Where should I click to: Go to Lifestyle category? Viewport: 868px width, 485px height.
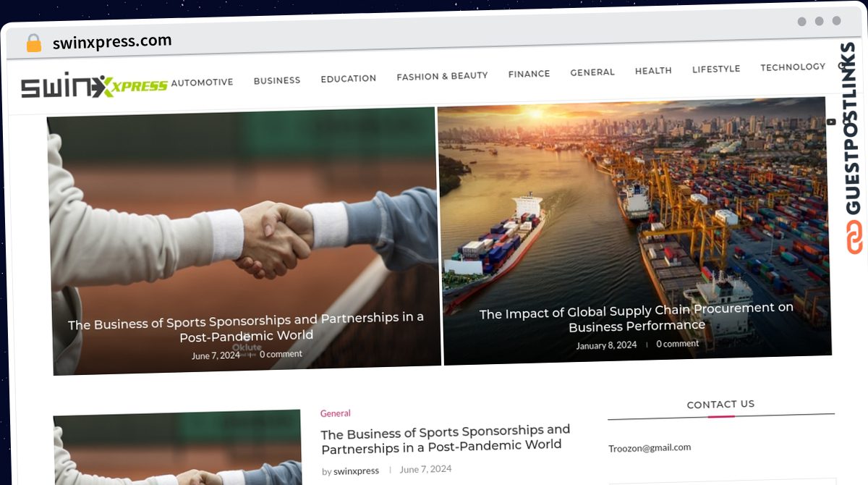pos(716,69)
